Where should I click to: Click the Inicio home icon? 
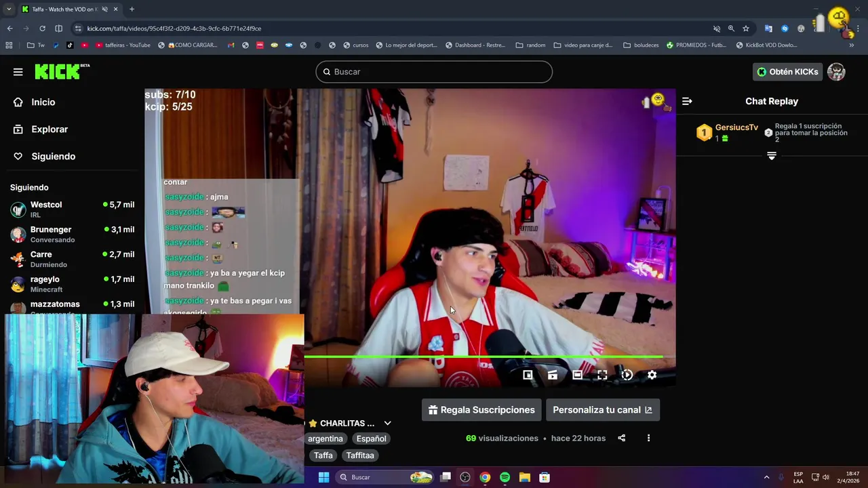tap(18, 102)
